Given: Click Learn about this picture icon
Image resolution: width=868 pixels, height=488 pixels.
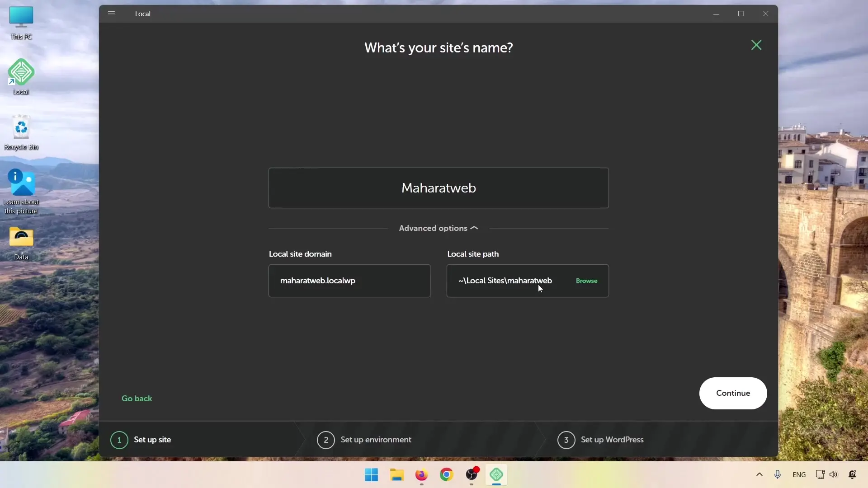Looking at the screenshot, I should 21,192.
